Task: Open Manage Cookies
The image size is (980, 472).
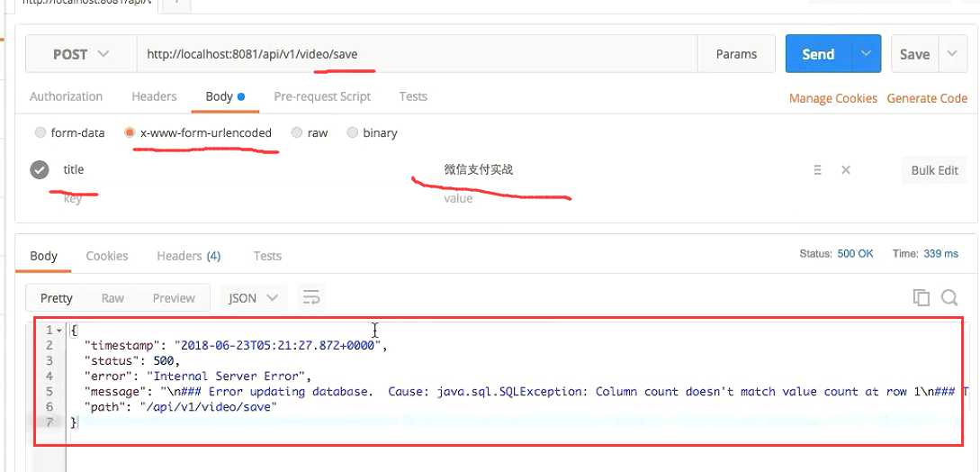Action: click(x=832, y=98)
